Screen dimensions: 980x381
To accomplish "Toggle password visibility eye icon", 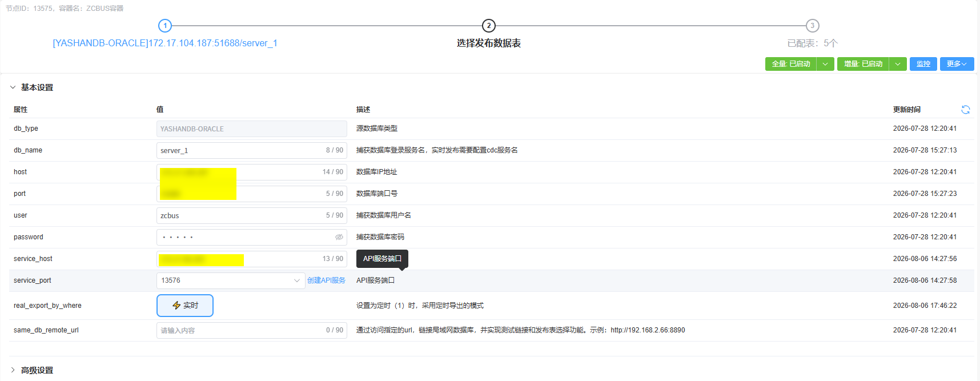I will [339, 237].
